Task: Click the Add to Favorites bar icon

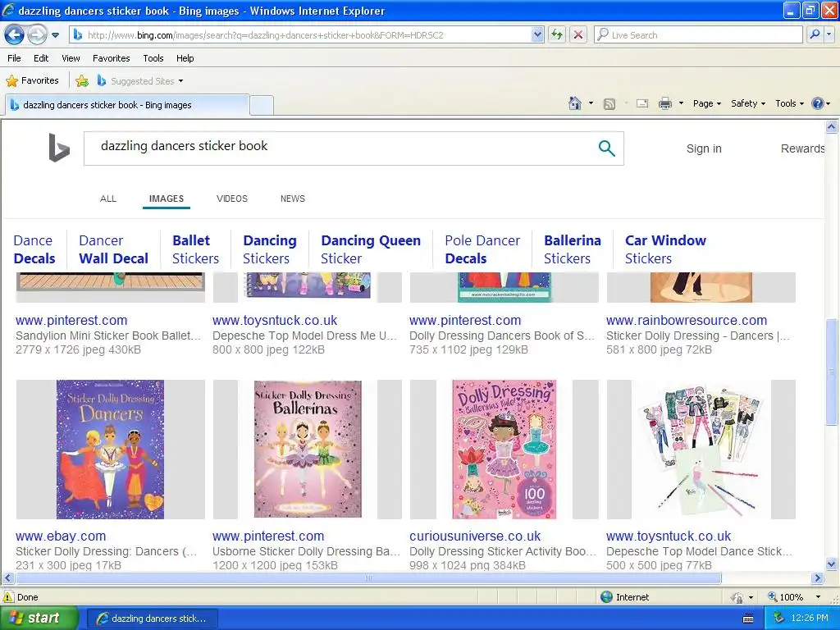Action: coord(82,81)
